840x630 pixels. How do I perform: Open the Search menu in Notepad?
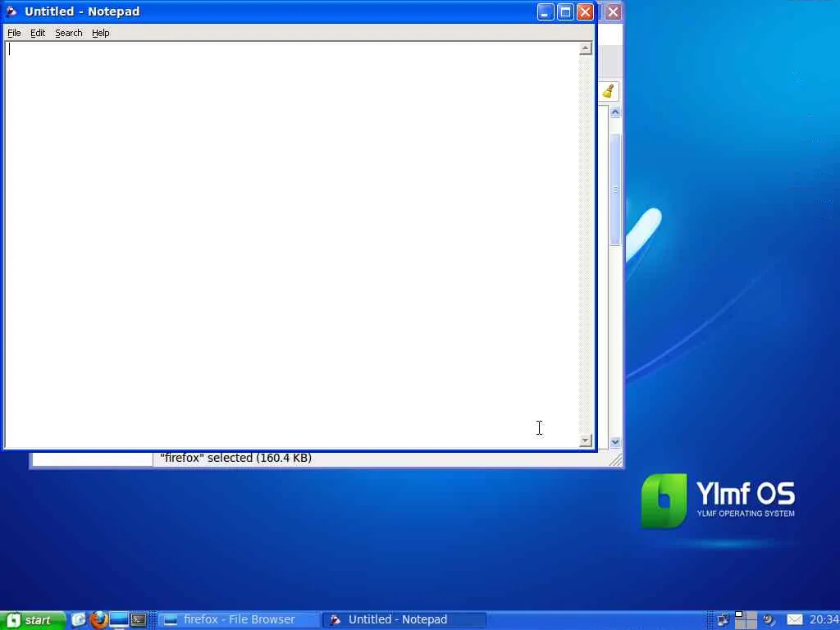point(69,33)
